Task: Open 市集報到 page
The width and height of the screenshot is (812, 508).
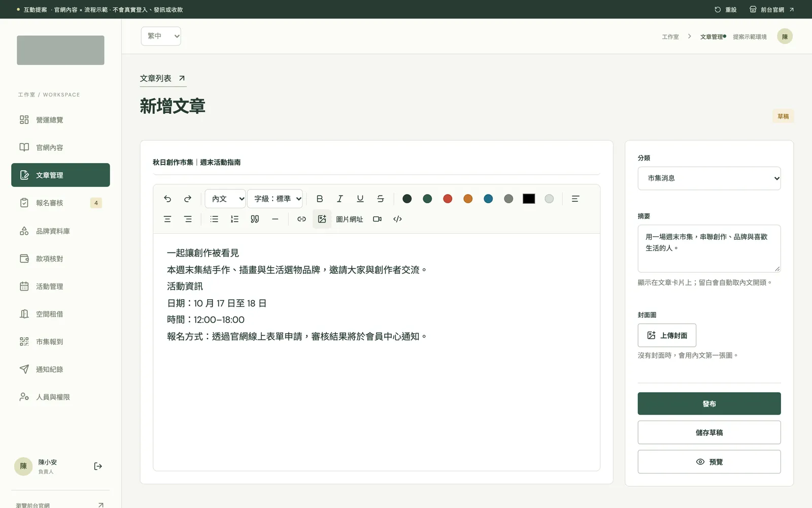Action: point(60,341)
